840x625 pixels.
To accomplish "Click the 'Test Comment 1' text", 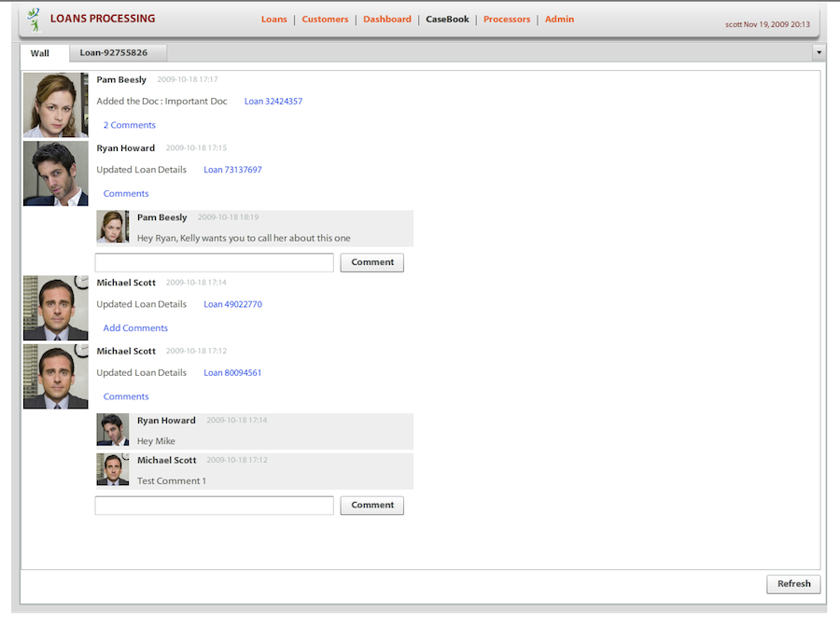I will (x=172, y=481).
